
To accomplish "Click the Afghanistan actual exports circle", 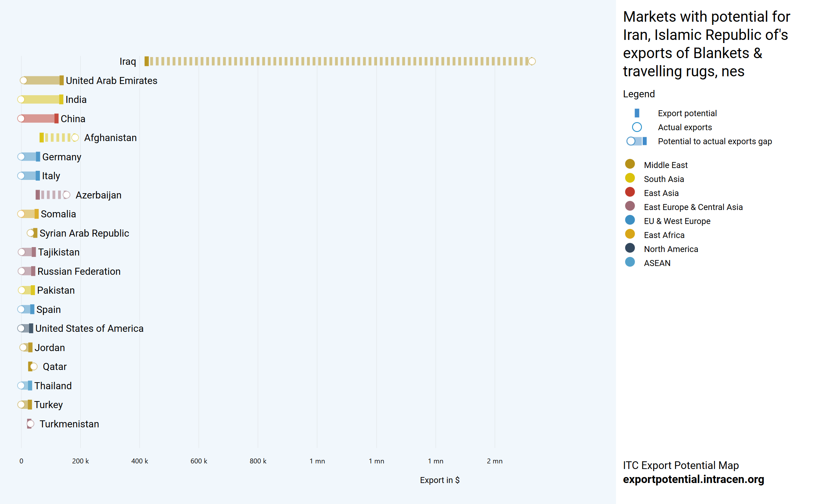I will pos(75,138).
